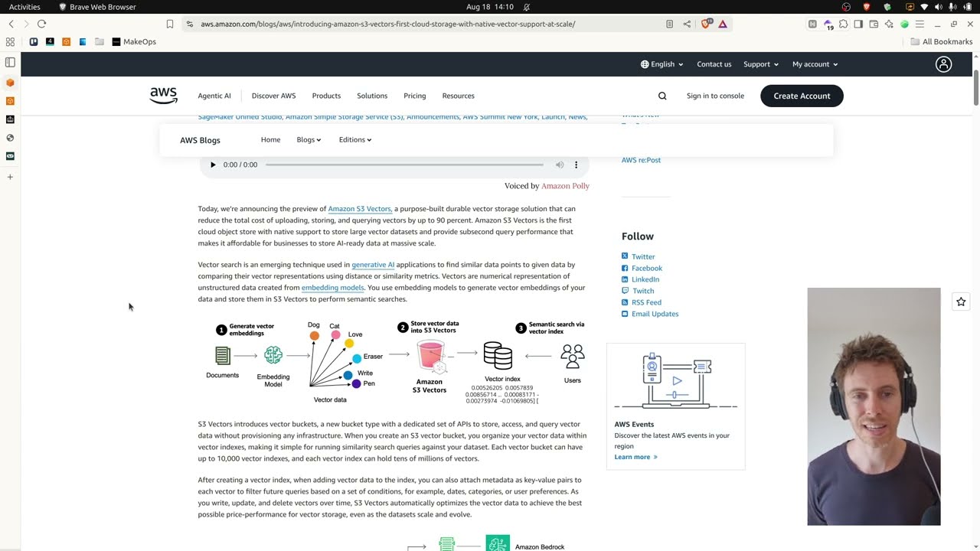Open the system clock Aug 18 14:10
This screenshot has width=980, height=551.
(489, 7)
